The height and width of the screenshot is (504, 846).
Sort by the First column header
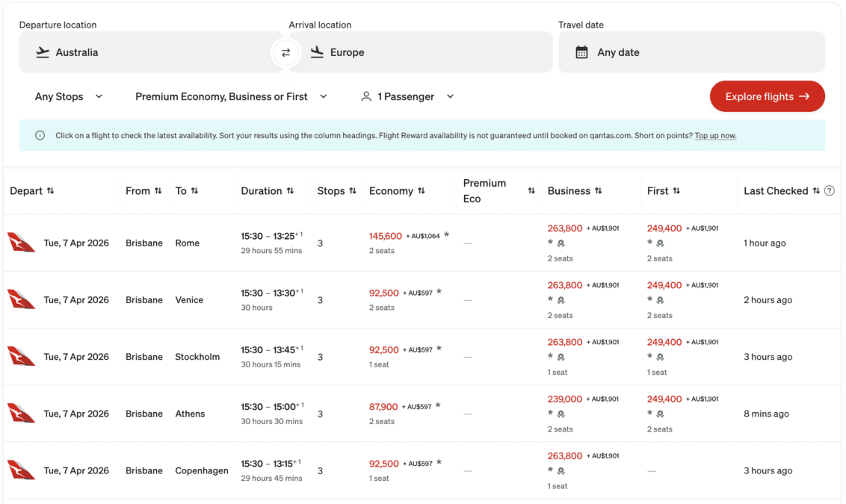click(663, 191)
